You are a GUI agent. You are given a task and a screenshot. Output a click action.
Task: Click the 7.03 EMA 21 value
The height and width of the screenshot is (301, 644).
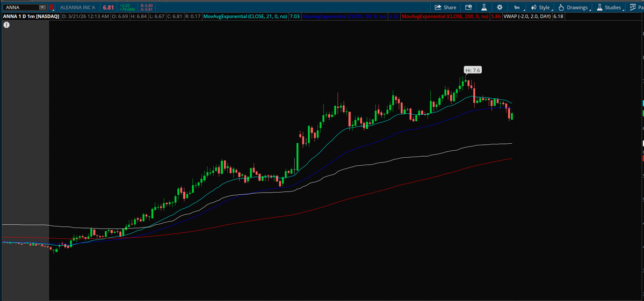(x=294, y=17)
